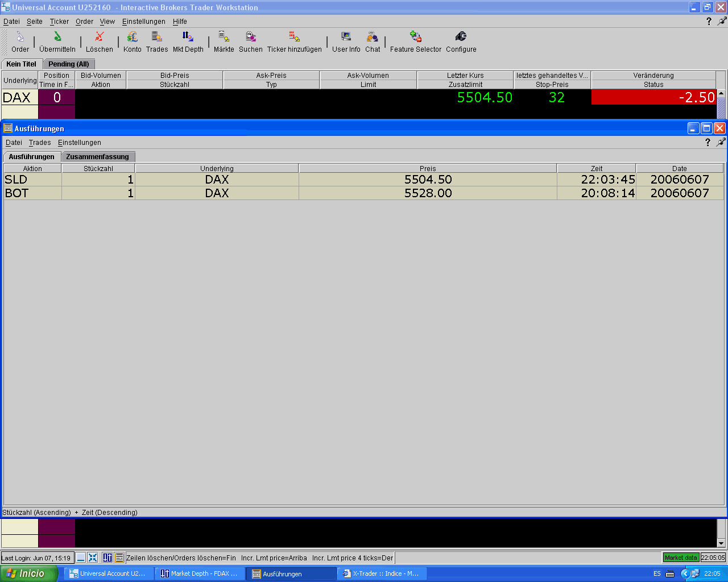Open the View menu

click(x=107, y=22)
